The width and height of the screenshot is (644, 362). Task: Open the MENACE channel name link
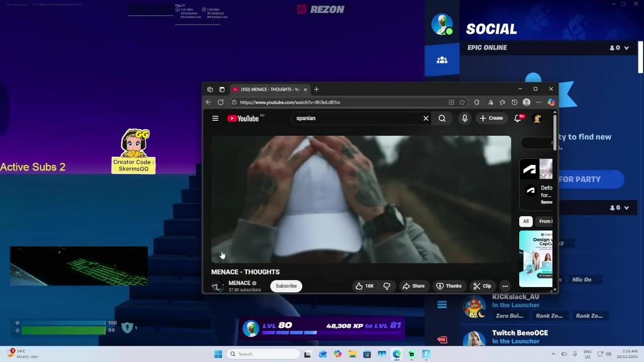[x=239, y=283]
